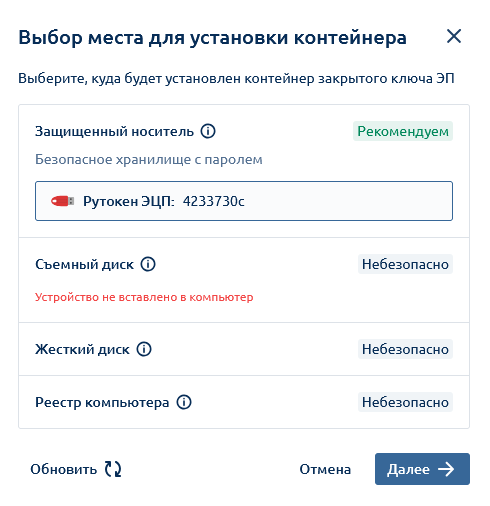Click the green Рекомендуем badge
The width and height of the screenshot is (490, 506).
click(403, 131)
